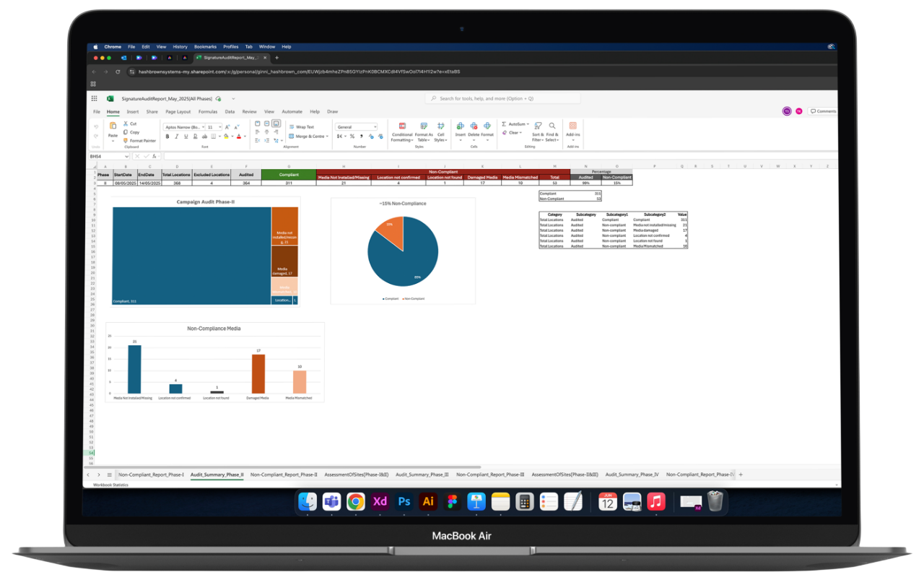Click the AutoSum button
This screenshot has width=924, height=585.
[x=515, y=124]
